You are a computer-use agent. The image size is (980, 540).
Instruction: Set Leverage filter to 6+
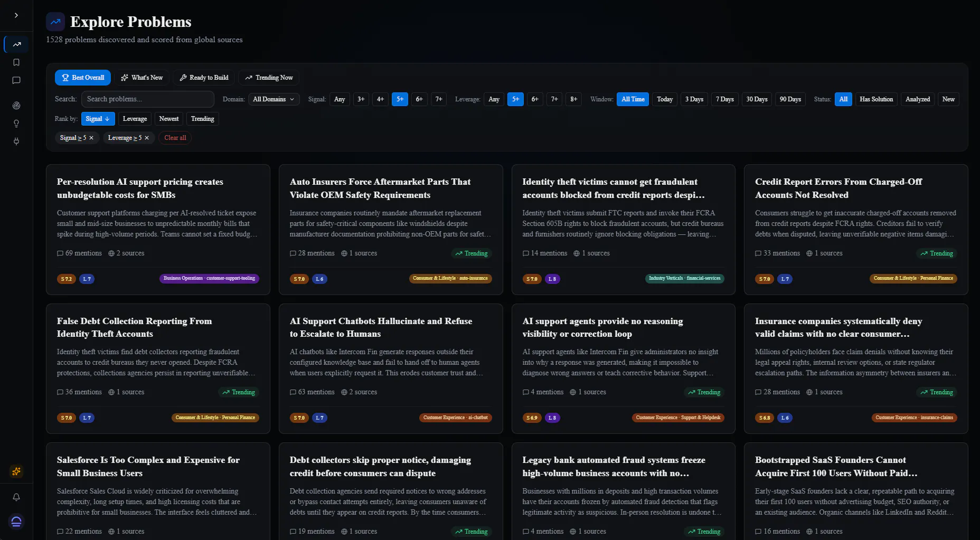coord(535,99)
